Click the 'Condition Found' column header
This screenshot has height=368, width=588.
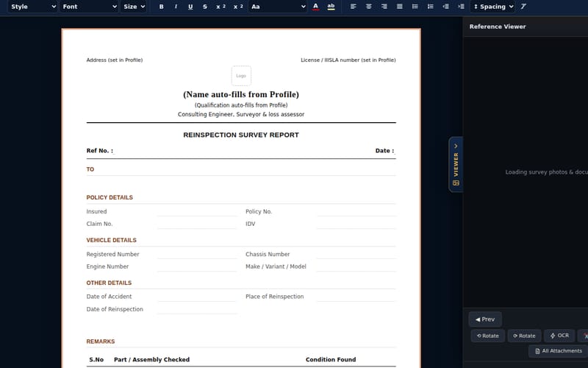(331, 360)
